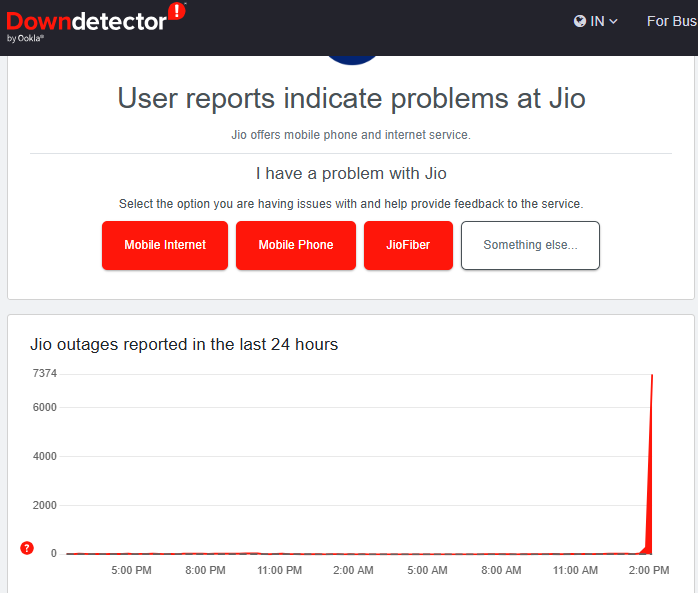Select the JioFiber issue button
Screen dimensions: 698x593
[408, 245]
